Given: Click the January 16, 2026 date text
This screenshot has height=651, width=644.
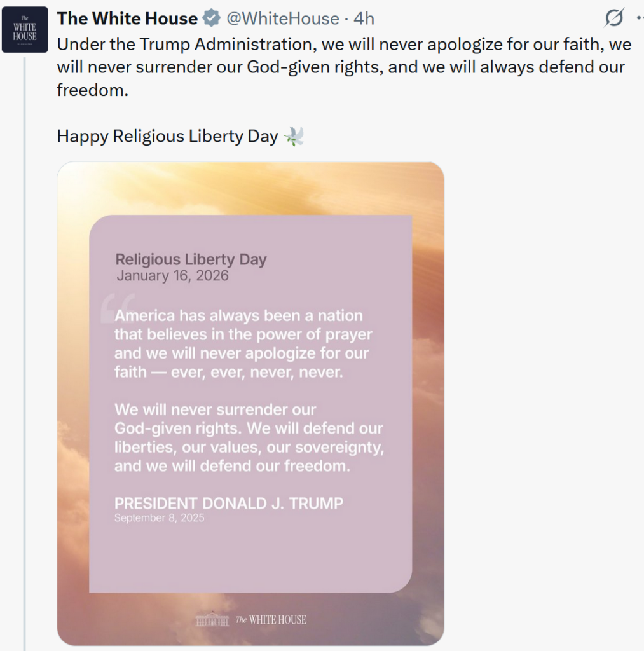Looking at the screenshot, I should (172, 276).
